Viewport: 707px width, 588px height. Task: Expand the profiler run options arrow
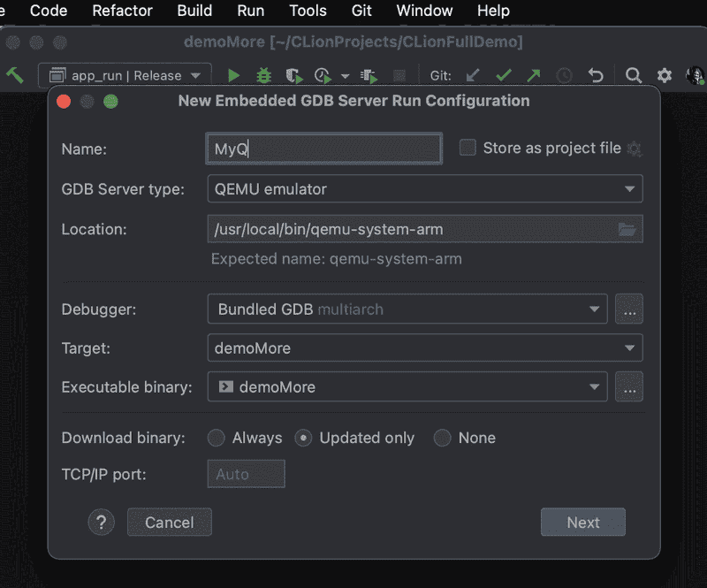point(345,76)
